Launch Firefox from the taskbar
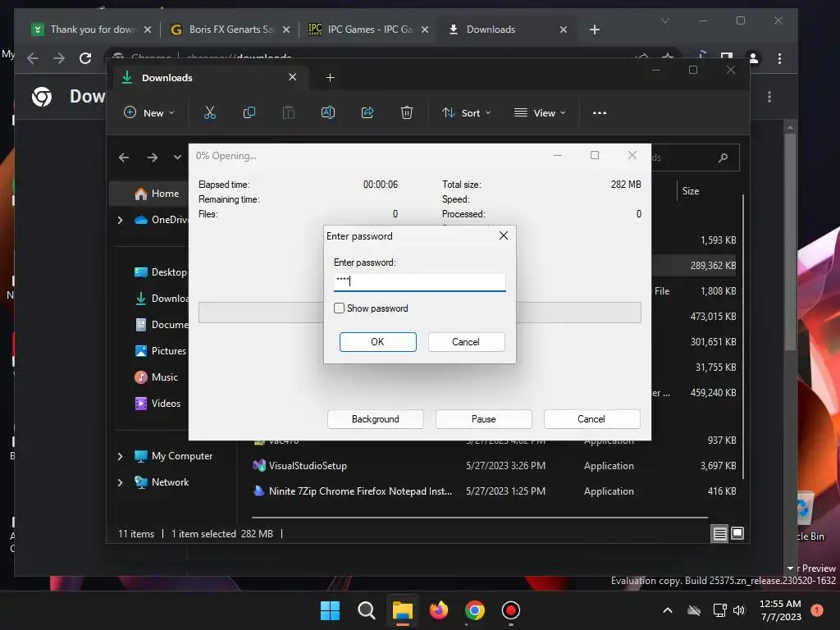Image resolution: width=840 pixels, height=630 pixels. coord(439,610)
